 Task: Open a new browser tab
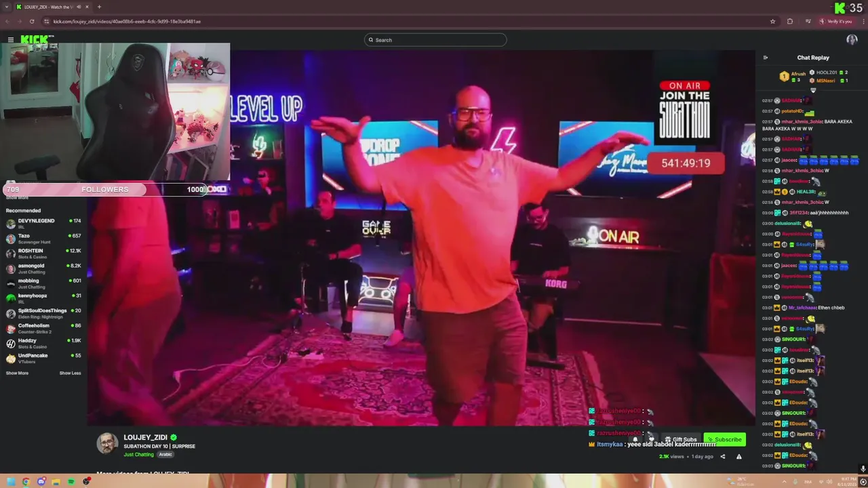[99, 7]
